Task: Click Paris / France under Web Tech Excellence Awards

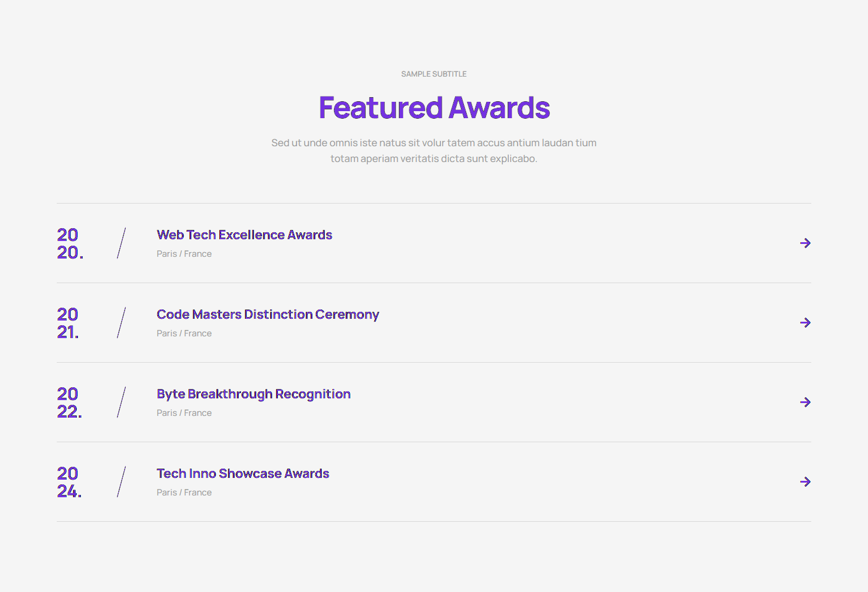Action: [x=184, y=254]
